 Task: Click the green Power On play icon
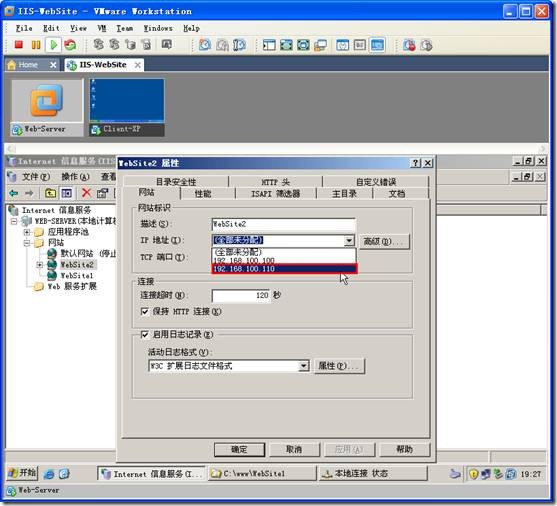pyautogui.click(x=54, y=45)
